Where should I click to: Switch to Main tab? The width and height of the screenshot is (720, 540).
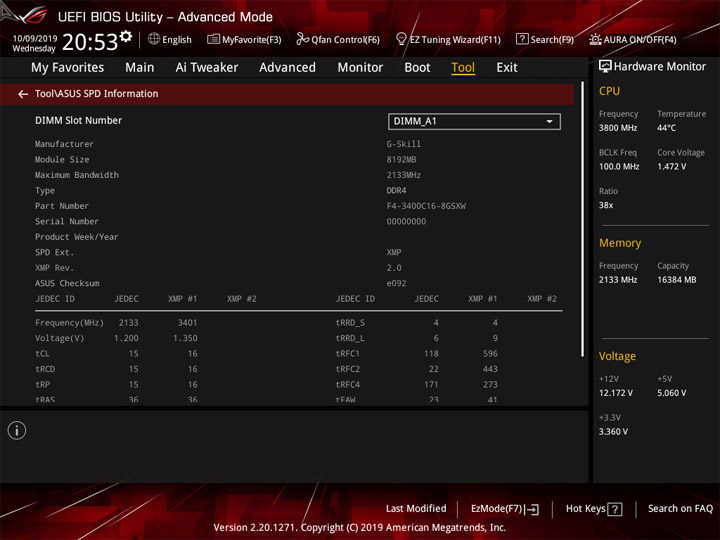coord(140,68)
